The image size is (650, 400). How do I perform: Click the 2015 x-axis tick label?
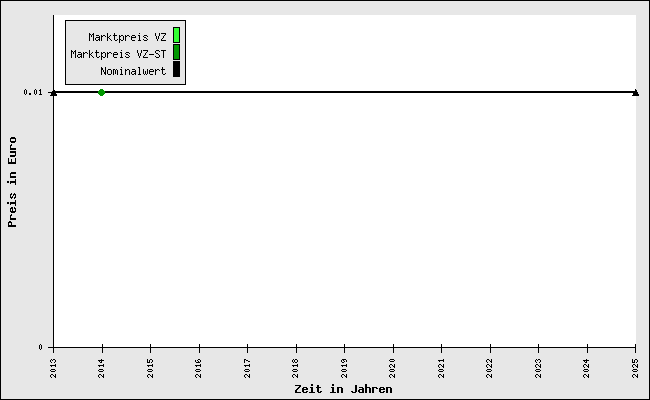pos(150,364)
